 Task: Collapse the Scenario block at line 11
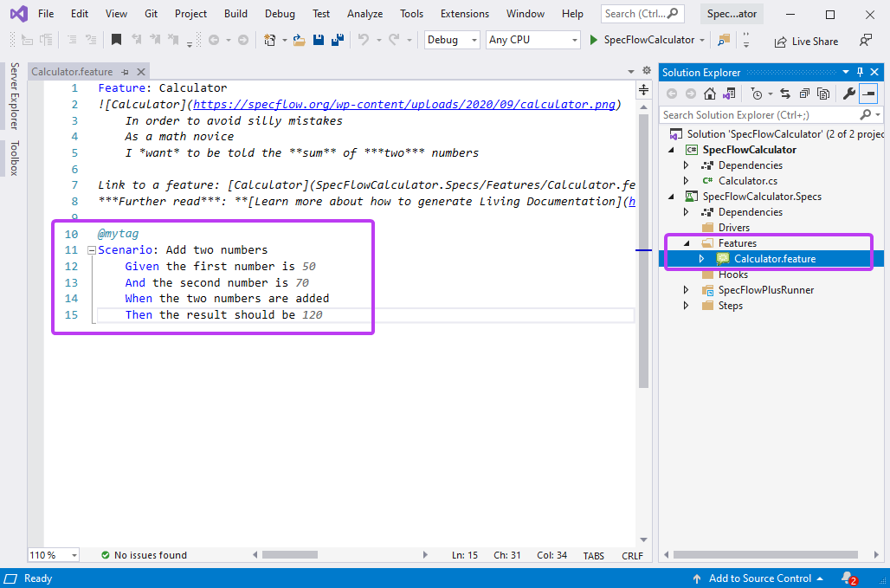tap(92, 249)
